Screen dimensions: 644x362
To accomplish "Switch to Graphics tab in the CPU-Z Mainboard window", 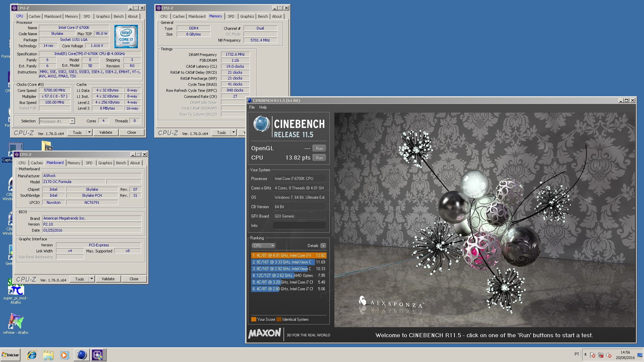I will click(x=105, y=163).
